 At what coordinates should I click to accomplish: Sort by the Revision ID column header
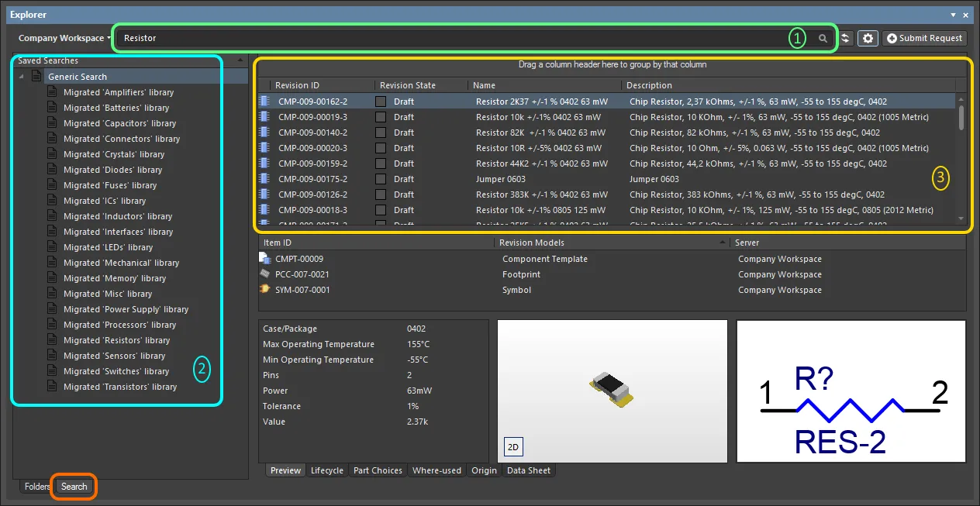298,85
